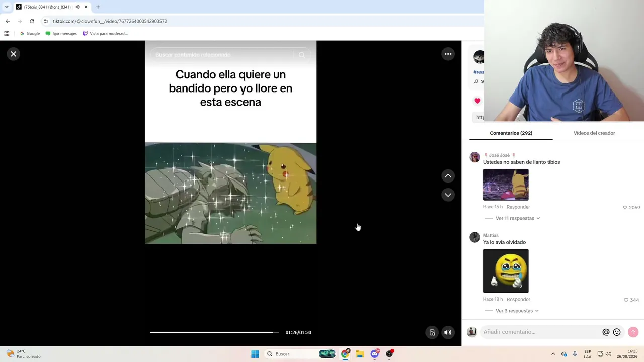The height and width of the screenshot is (362, 644).
Task: Click the video creator's avatar in the info panel
Action: [479, 57]
